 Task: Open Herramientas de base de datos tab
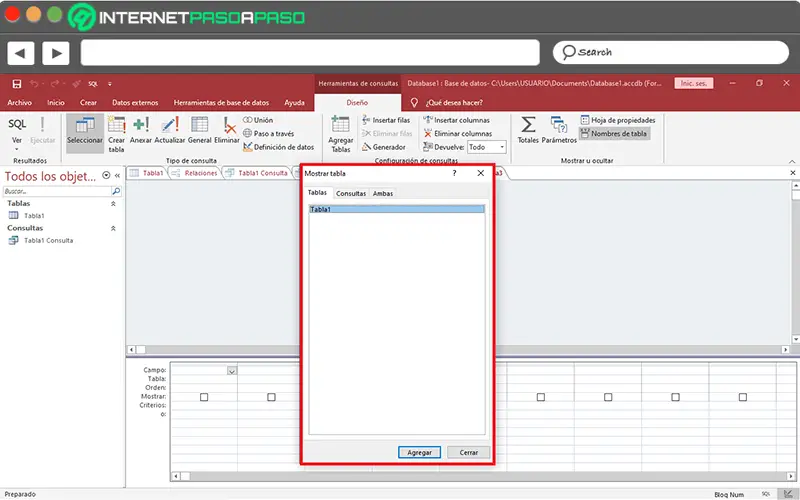[221, 103]
